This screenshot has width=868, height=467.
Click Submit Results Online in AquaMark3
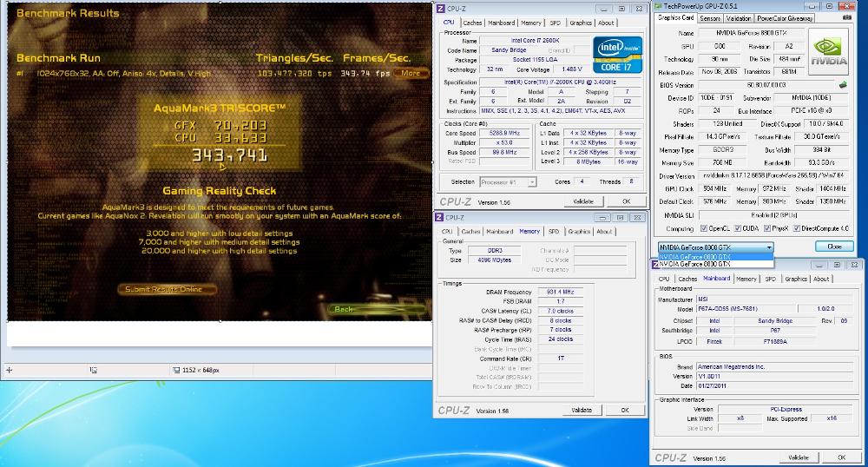click(167, 289)
